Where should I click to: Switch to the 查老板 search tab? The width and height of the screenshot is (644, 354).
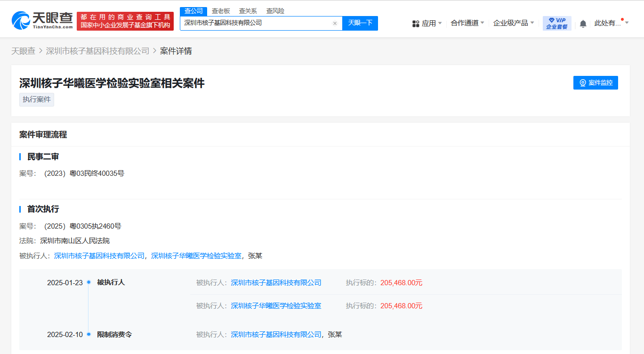tap(221, 11)
